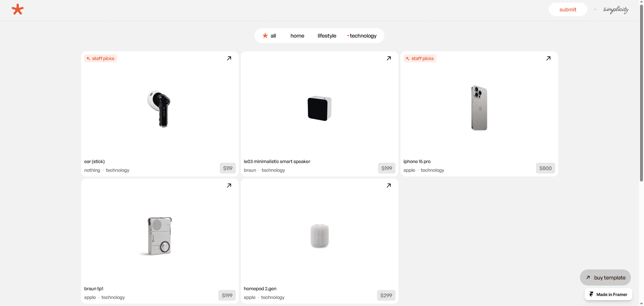Click the ear (stick) earbud image
Screen dimensions: 644x306
pos(159,108)
